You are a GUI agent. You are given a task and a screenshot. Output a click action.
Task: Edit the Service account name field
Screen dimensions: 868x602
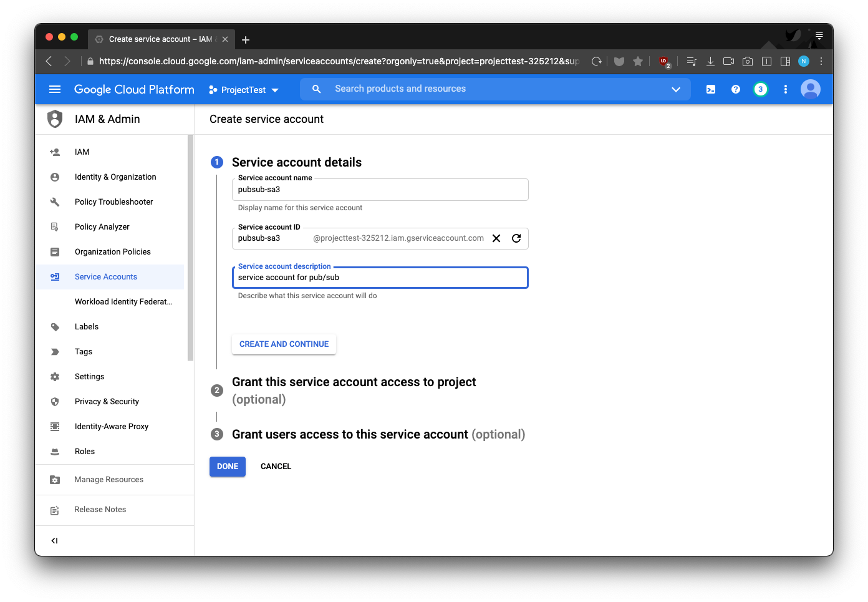(380, 190)
